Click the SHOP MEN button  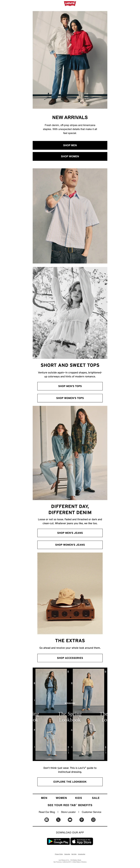pos(70,145)
